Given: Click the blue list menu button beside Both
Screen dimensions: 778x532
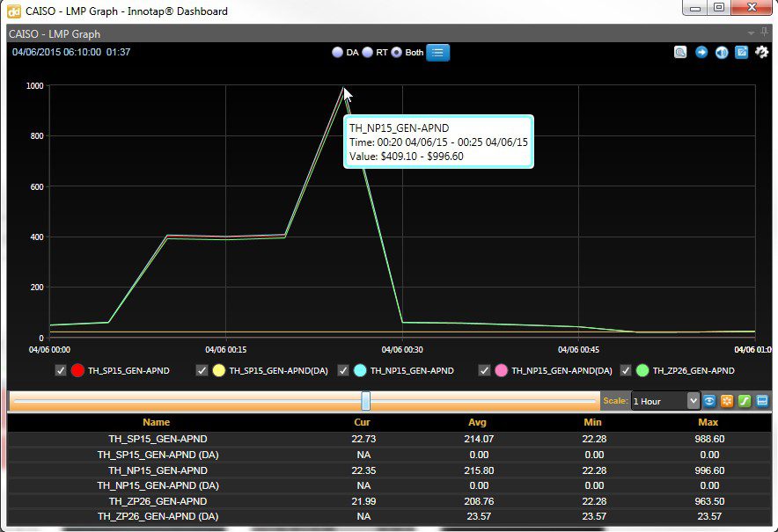Looking at the screenshot, I should click(x=437, y=53).
